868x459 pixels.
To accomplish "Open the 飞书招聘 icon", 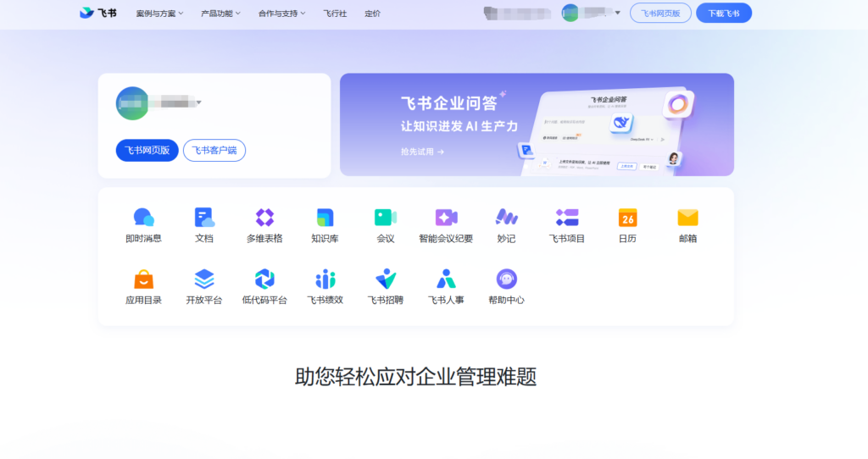I will coord(386,279).
